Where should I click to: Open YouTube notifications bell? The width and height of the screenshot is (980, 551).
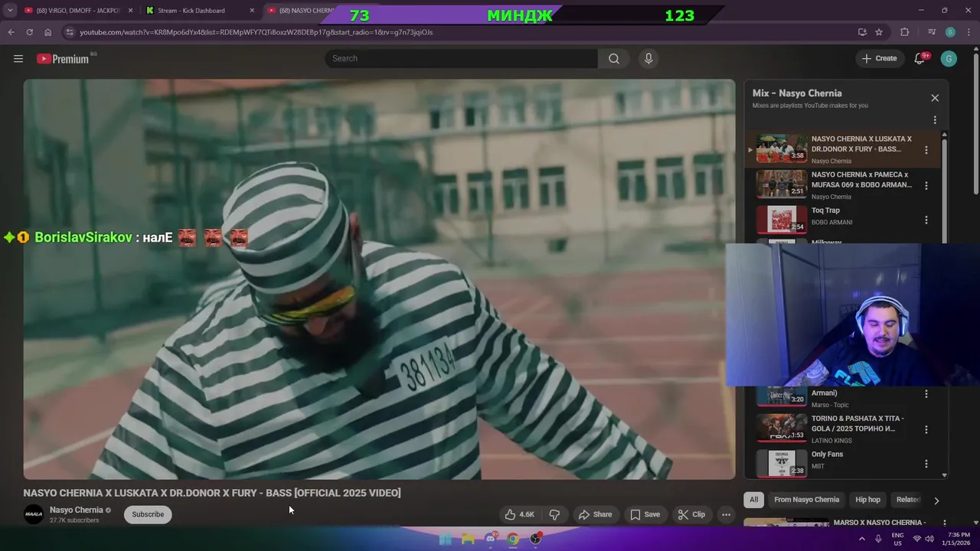coord(920,59)
